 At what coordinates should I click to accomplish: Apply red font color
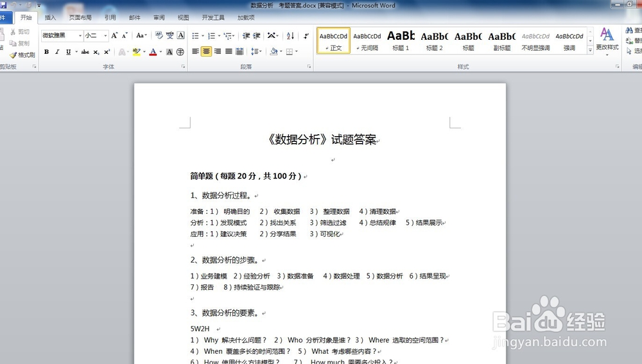pyautogui.click(x=153, y=52)
